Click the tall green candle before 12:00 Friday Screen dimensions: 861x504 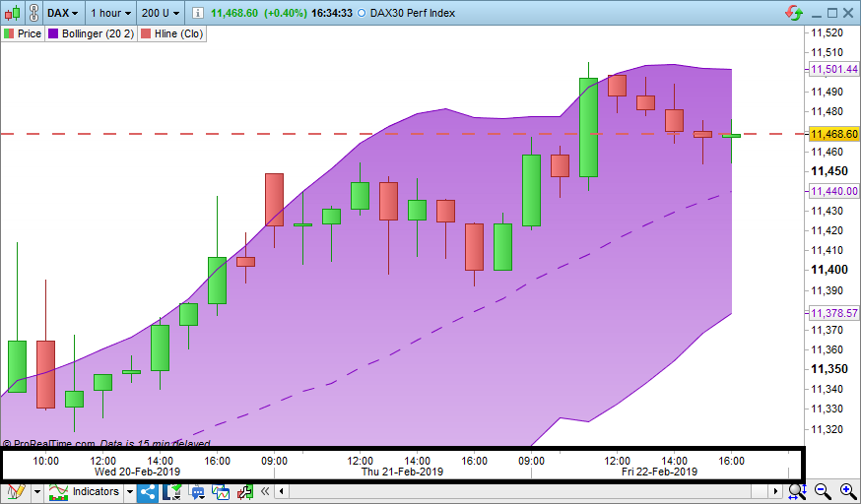589,127
